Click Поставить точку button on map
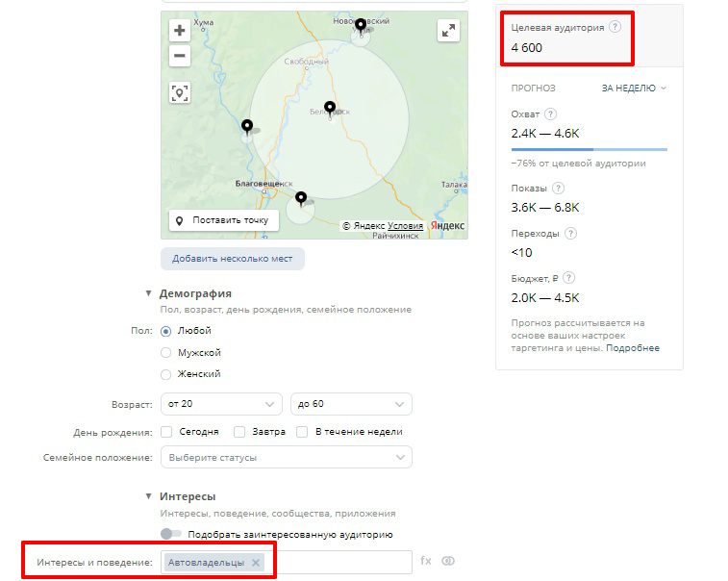The image size is (728, 581). pyautogui.click(x=224, y=220)
